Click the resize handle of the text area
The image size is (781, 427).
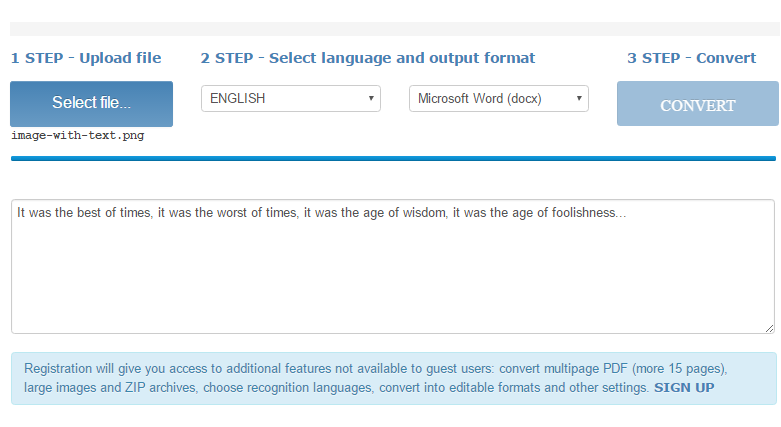click(x=769, y=328)
